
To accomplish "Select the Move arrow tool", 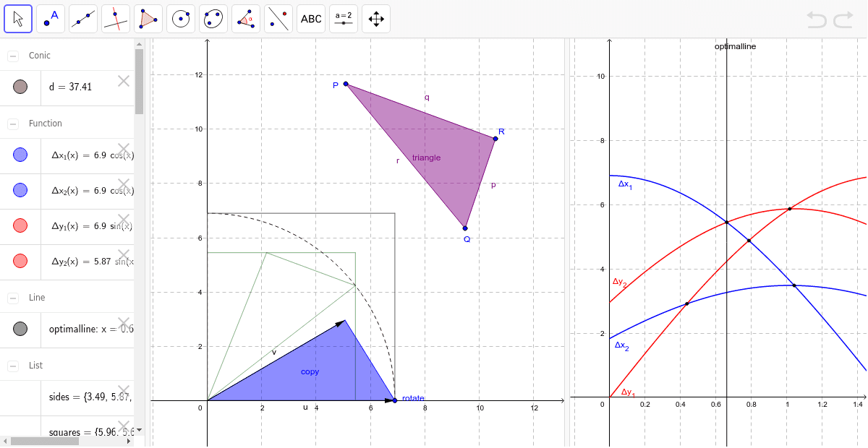I will 18,19.
